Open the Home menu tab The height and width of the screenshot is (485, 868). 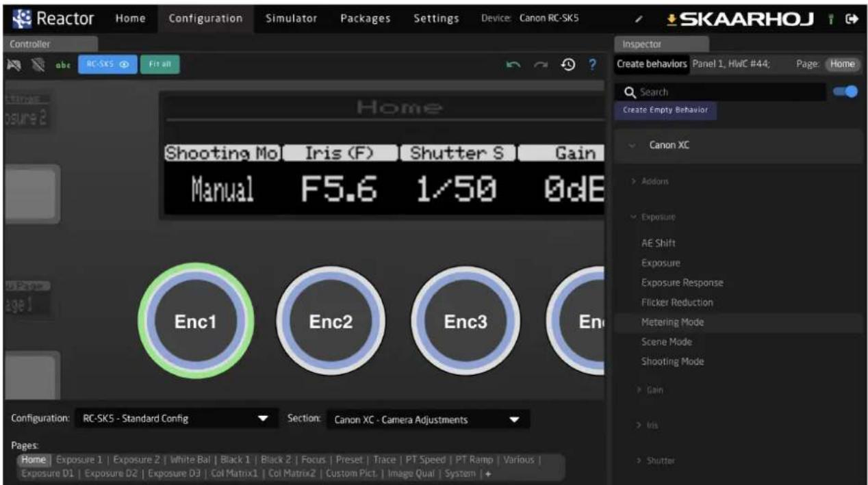coord(130,18)
